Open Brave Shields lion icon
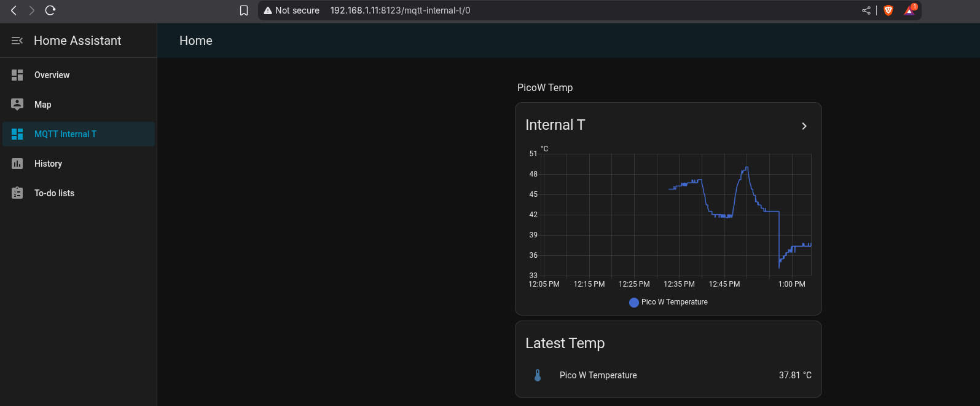 (888, 10)
